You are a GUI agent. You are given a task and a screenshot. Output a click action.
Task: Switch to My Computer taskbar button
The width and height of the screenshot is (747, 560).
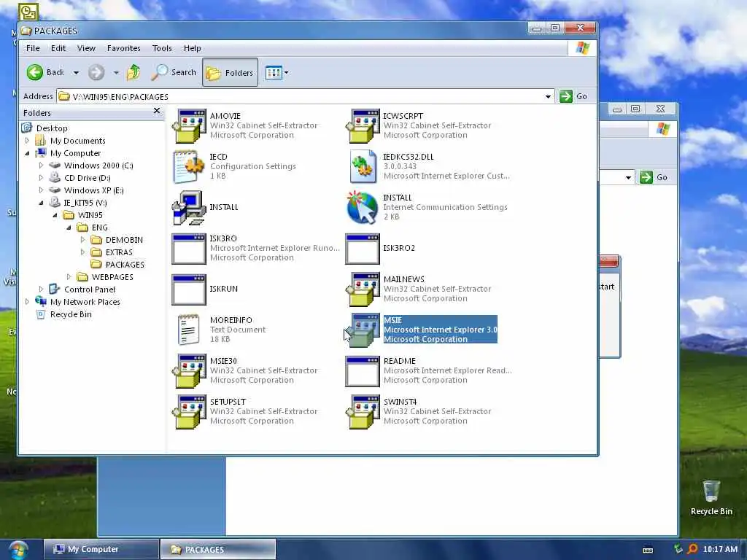[x=101, y=550]
